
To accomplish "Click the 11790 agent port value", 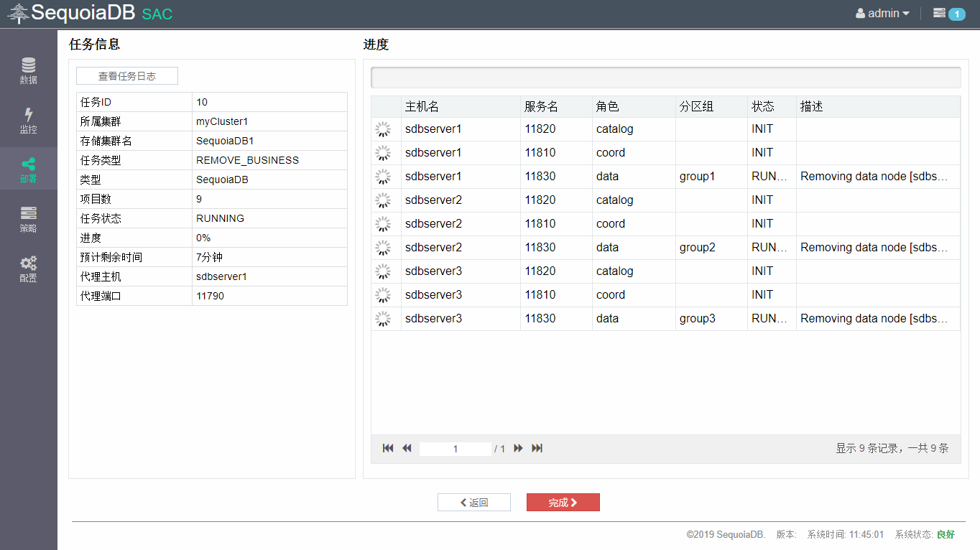I will pyautogui.click(x=210, y=296).
